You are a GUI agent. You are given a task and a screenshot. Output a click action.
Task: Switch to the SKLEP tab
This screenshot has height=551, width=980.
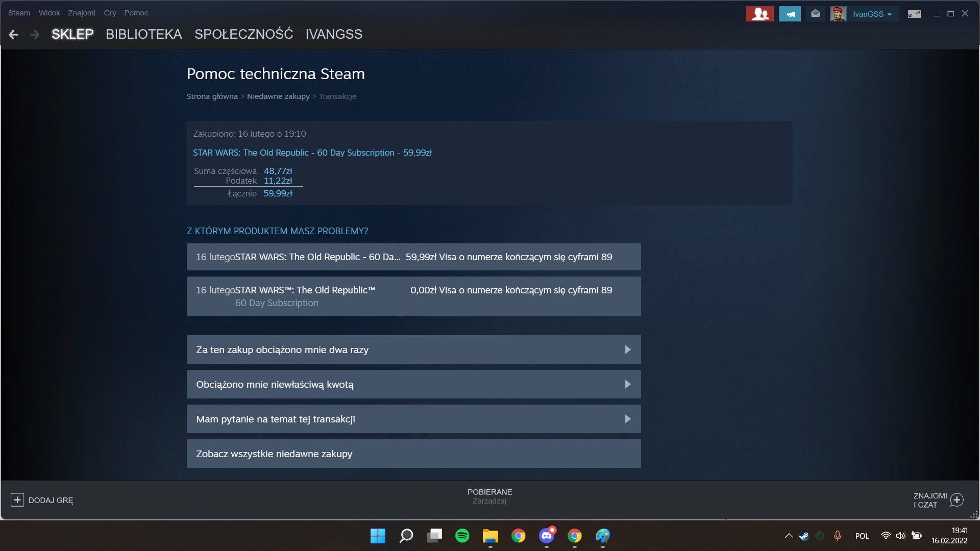(x=72, y=34)
